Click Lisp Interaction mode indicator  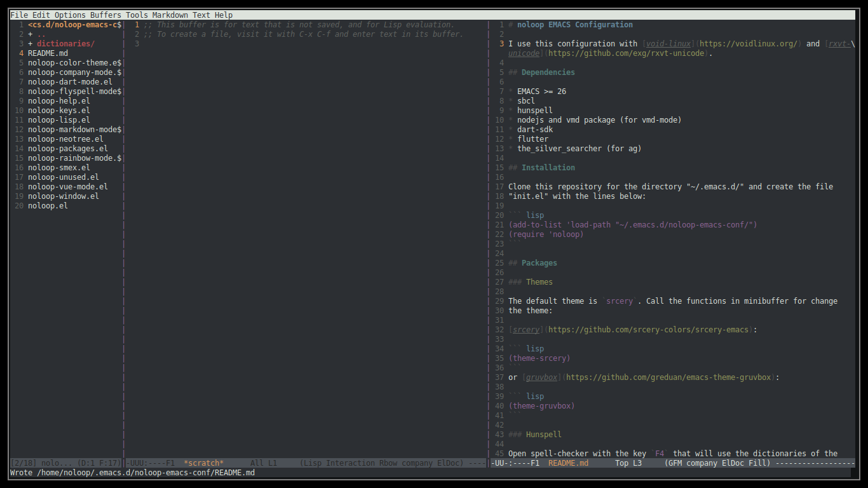coord(339,463)
